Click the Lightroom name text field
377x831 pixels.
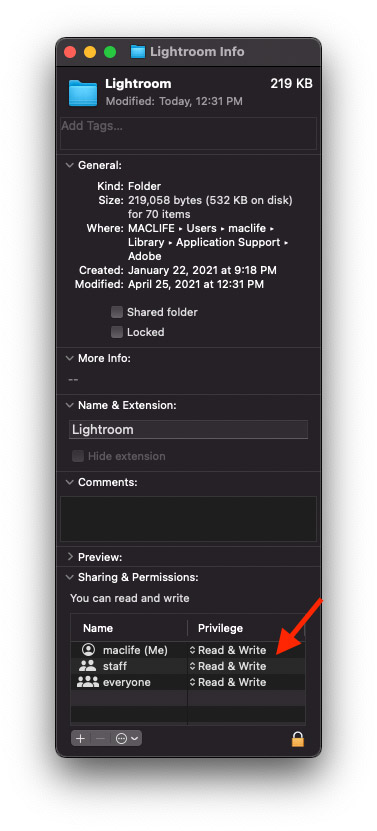coord(188,430)
